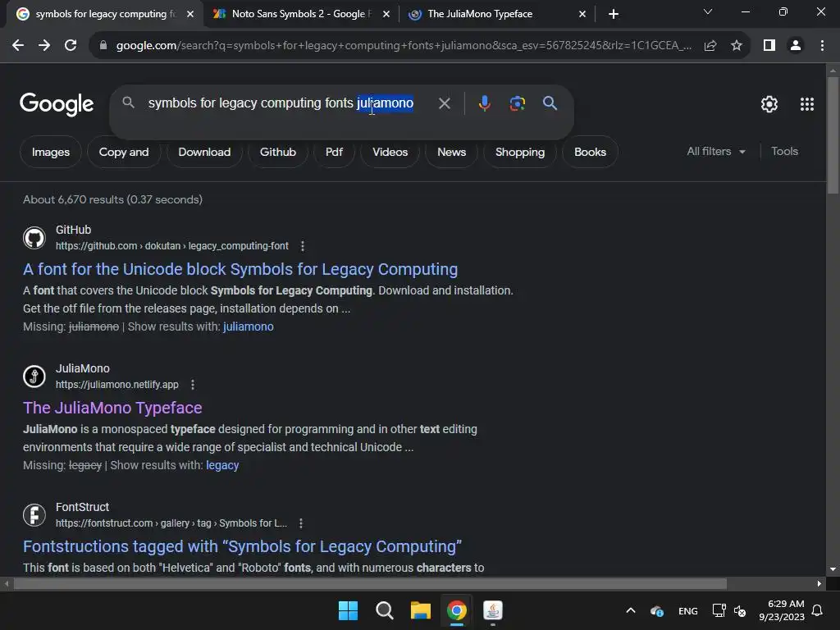Filter results by Shopping
This screenshot has height=630, width=840.
520,152
